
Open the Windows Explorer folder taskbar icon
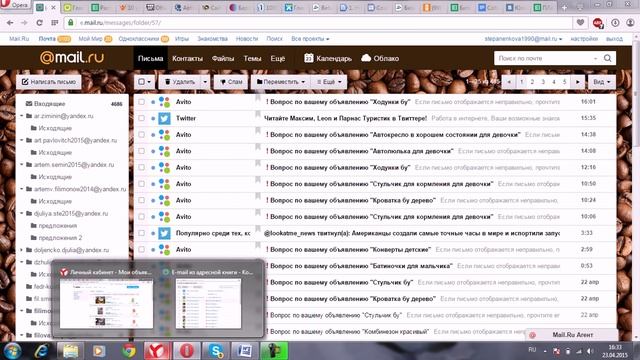71,351
